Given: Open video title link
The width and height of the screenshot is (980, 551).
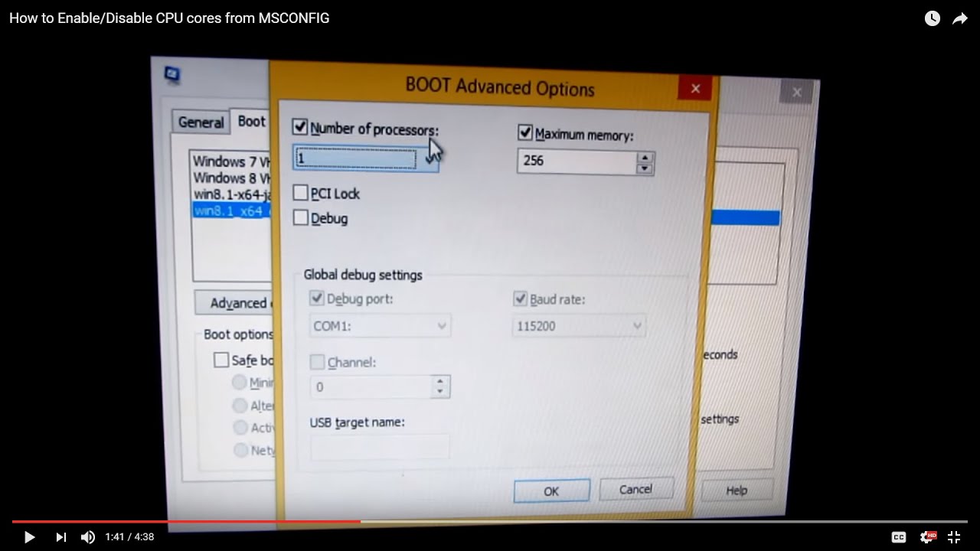Looking at the screenshot, I should 169,18.
